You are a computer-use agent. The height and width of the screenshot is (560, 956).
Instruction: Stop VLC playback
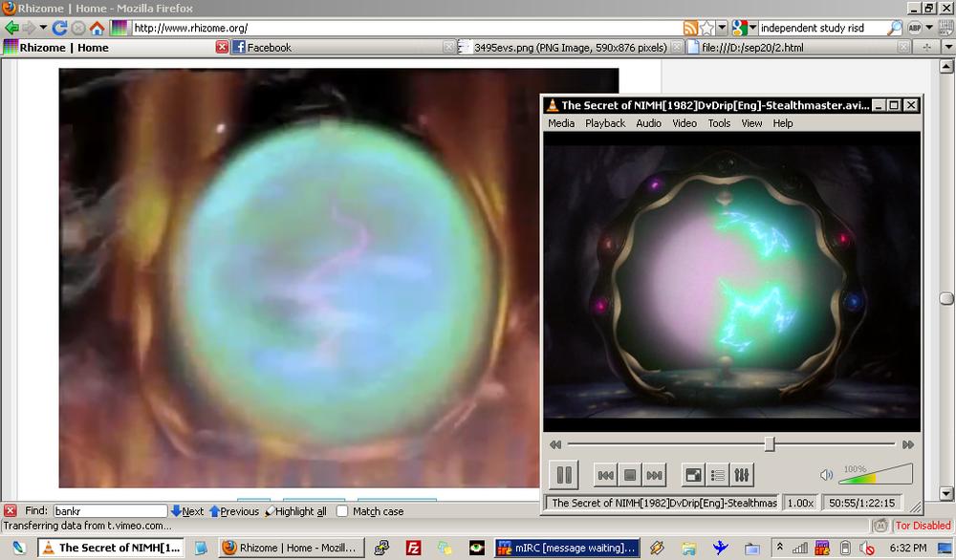point(630,475)
